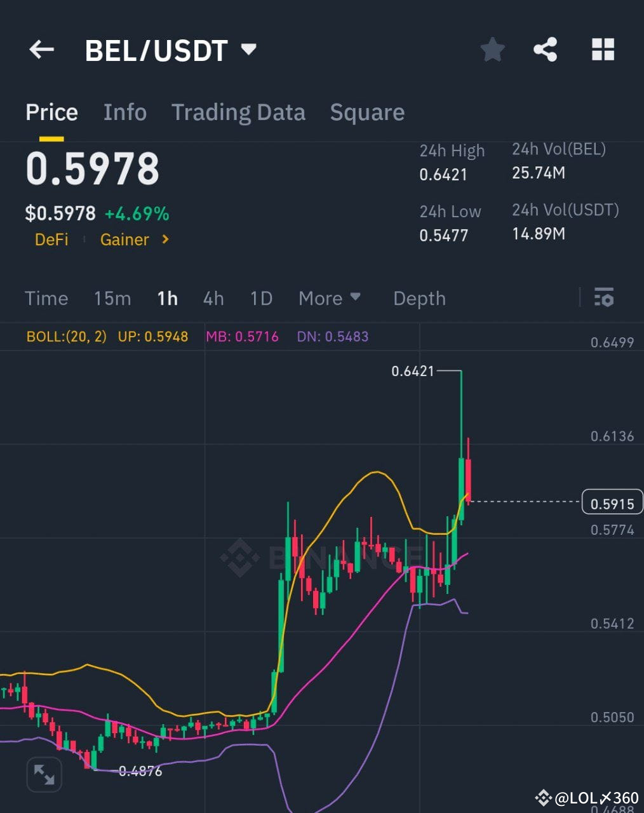Click the 0.5915 price label on chart

tap(611, 502)
